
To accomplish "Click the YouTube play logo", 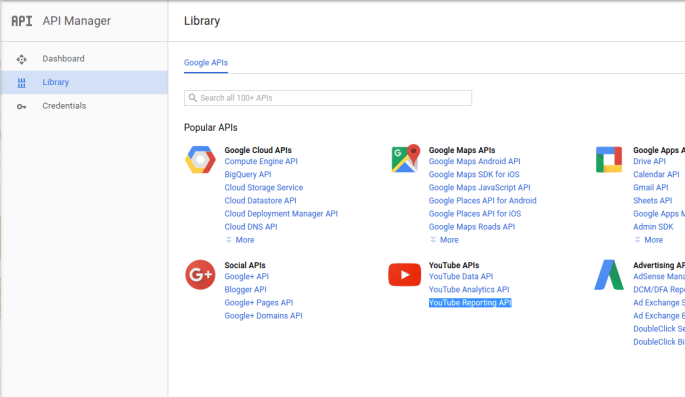I will tap(405, 275).
